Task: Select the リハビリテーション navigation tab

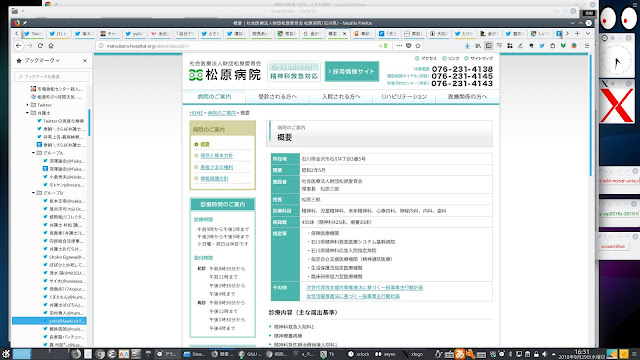Action: [404, 97]
